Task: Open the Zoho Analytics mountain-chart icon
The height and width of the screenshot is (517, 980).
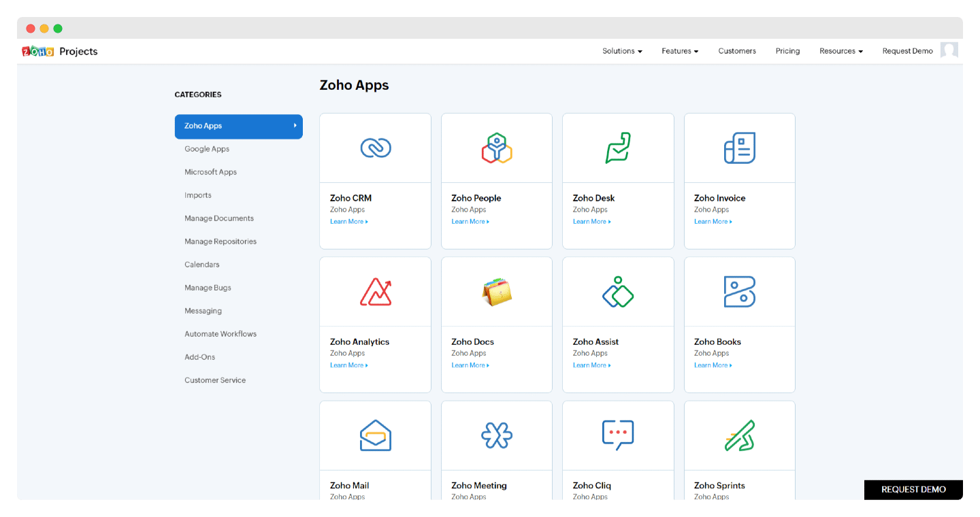Action: [376, 292]
